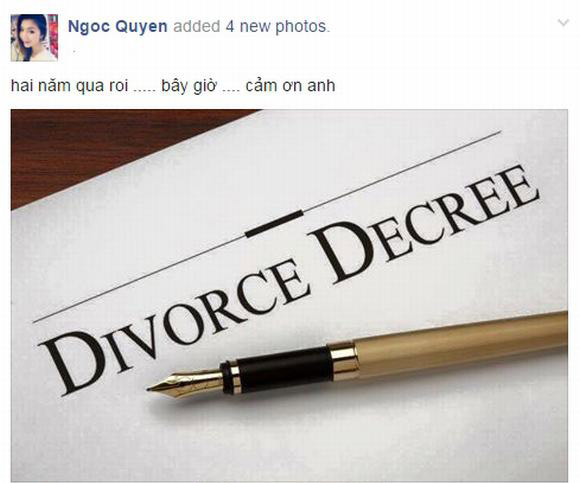Click the wooden desk corner of the photo
This screenshot has width=580, height=483.
[x=92, y=148]
